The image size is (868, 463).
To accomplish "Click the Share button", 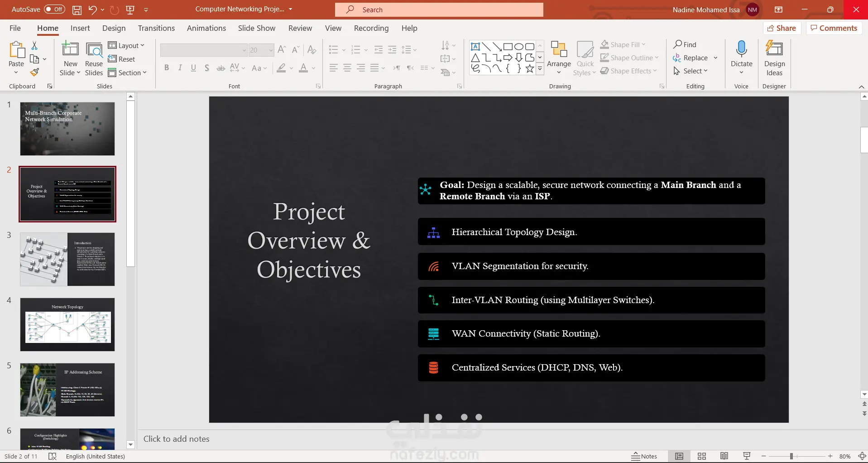I will coord(782,28).
